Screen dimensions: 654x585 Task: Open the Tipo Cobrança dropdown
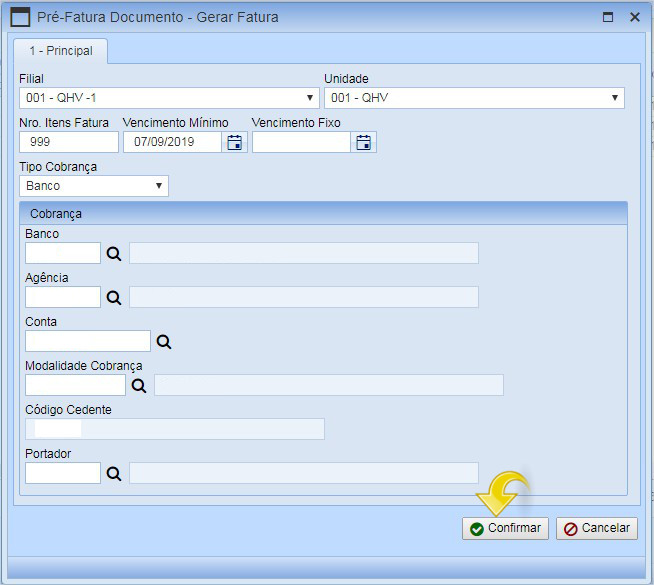(94, 186)
